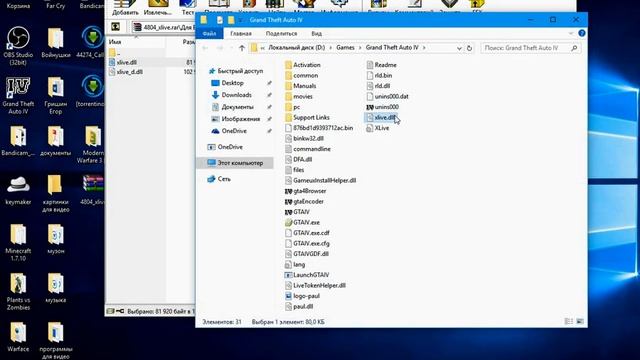
Task: Sort WinRAR list by the Имя column
Action: 115,42
